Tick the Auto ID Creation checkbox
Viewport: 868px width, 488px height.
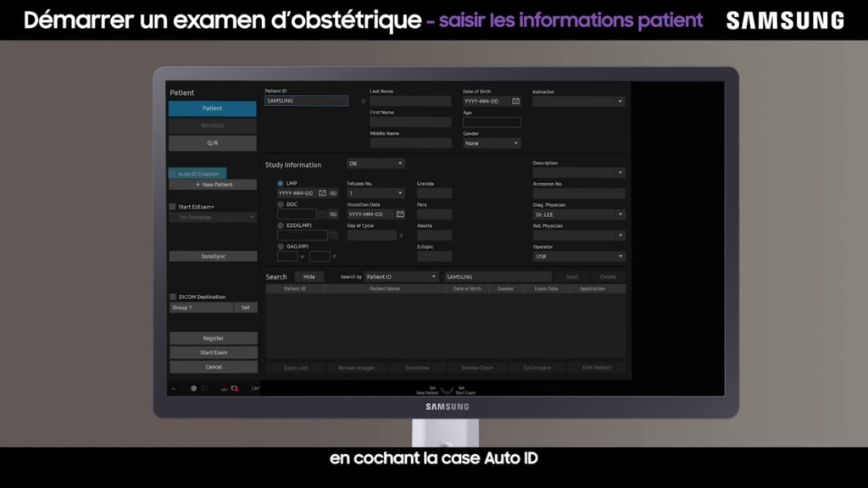173,174
